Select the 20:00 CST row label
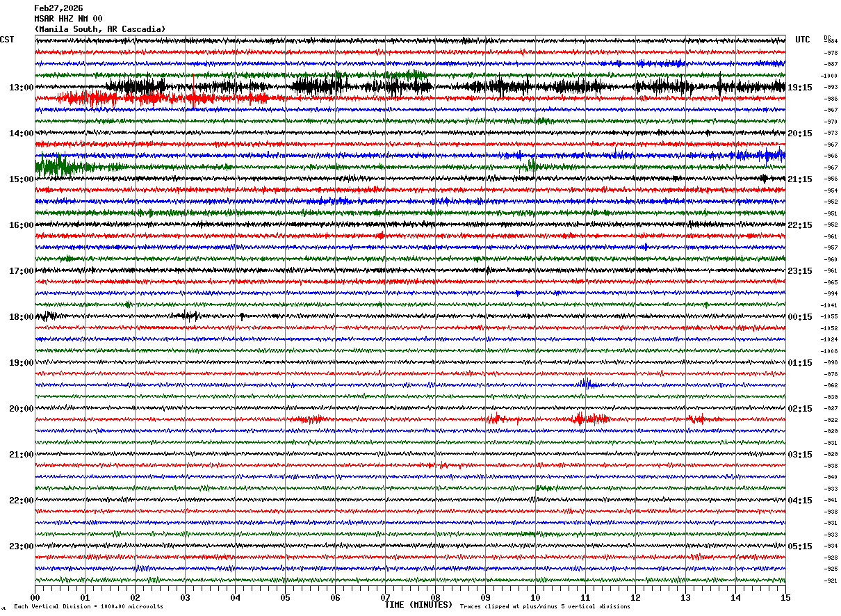841x616 pixels. point(22,409)
